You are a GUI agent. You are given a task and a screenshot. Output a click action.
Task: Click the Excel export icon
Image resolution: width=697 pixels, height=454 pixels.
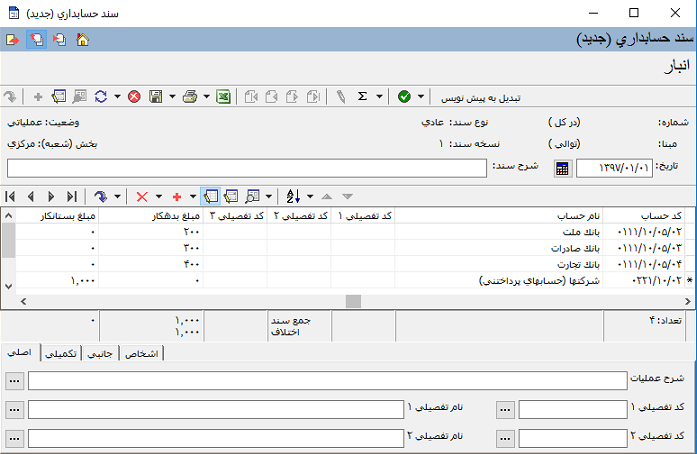coord(224,97)
